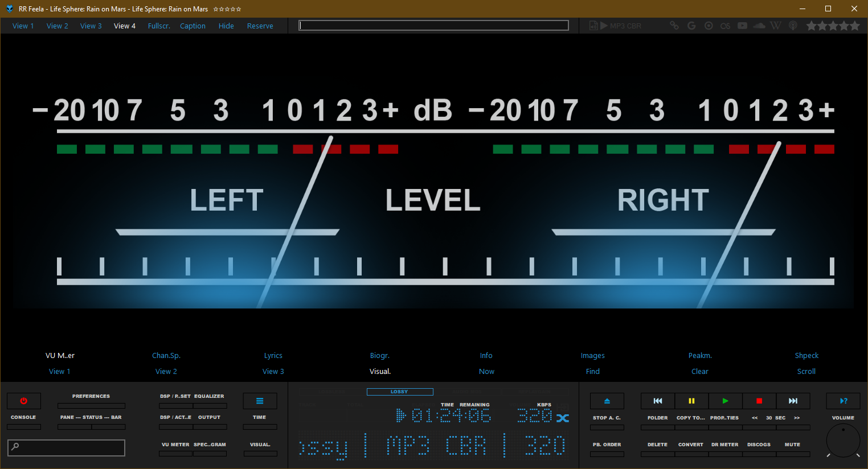Click the red power button icon
The width and height of the screenshot is (868, 469).
[23, 401]
